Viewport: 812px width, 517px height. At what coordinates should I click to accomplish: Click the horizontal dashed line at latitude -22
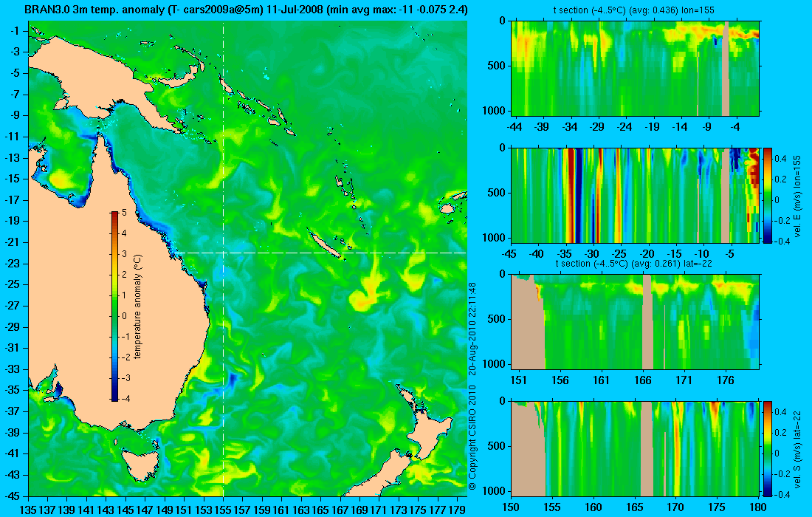pos(321,253)
